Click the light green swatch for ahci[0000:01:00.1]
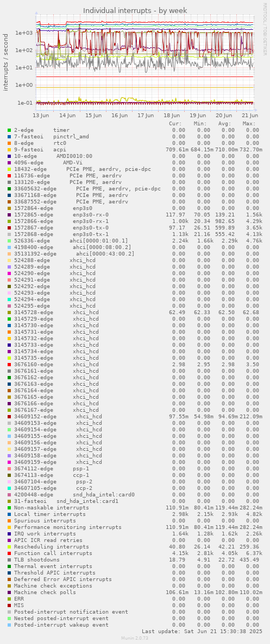This screenshot has height=644, width=270. [x=9, y=241]
